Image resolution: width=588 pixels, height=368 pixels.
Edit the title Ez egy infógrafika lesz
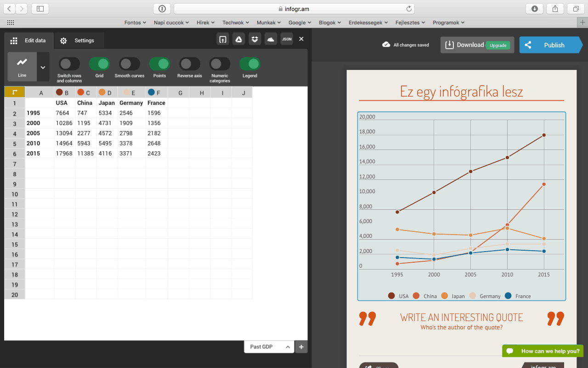(x=461, y=91)
